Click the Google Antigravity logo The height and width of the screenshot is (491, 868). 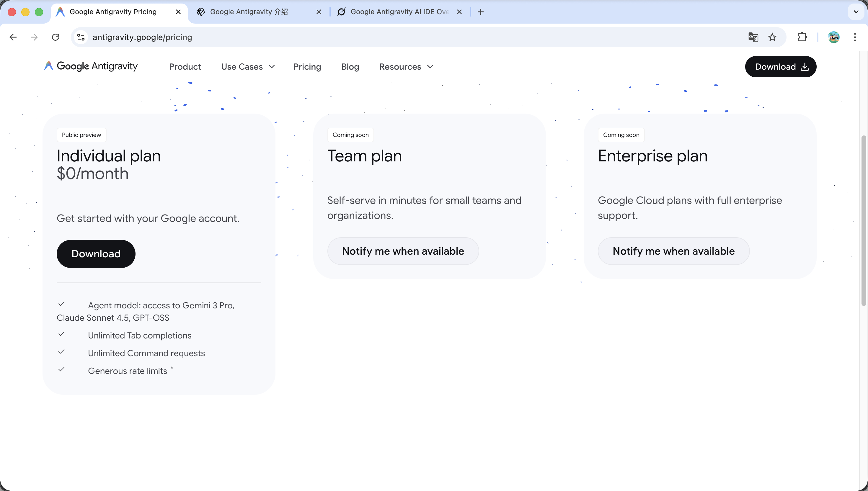pyautogui.click(x=91, y=66)
